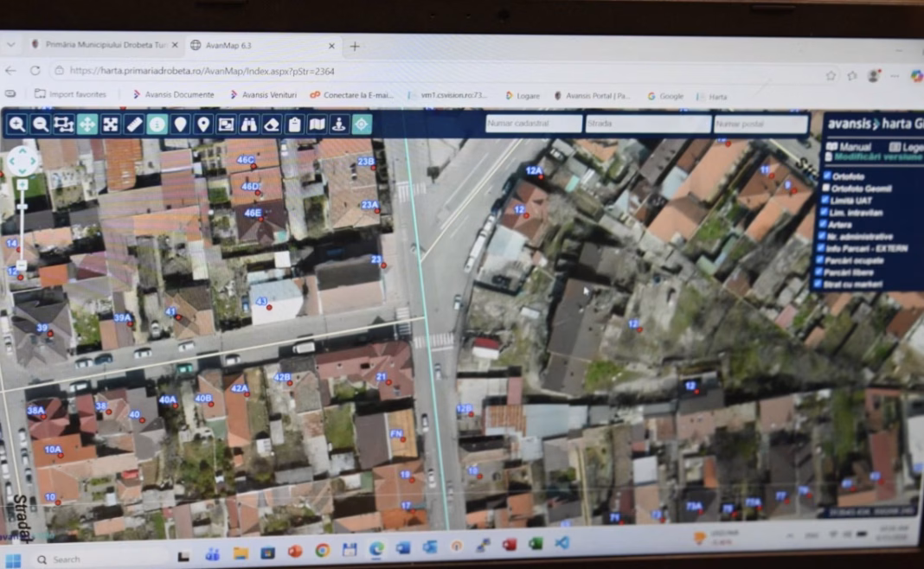Open Import favorites bookmark folder
924x569 pixels.
71,93
